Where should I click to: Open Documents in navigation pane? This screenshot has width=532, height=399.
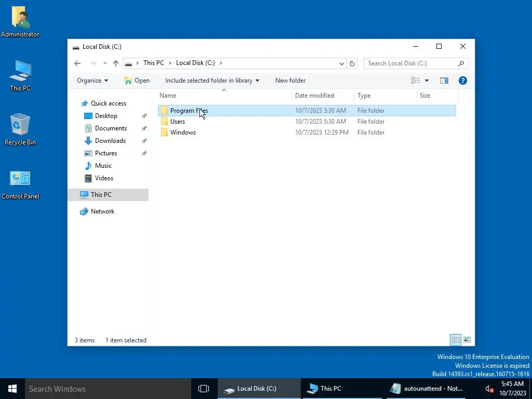[111, 128]
